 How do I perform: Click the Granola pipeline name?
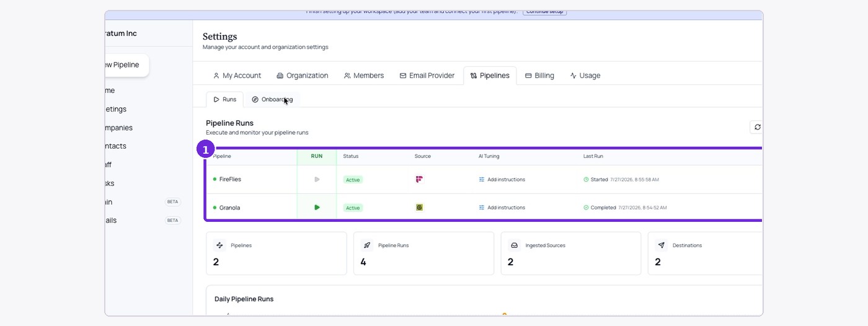(229, 208)
